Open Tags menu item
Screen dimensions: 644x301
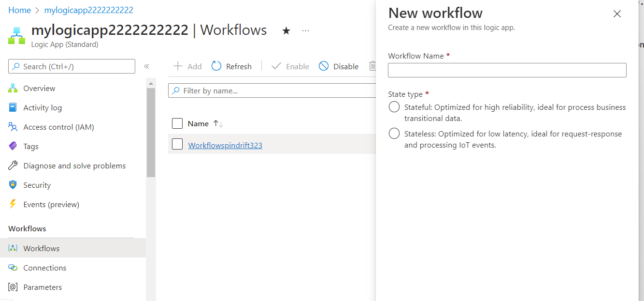(73, 146)
